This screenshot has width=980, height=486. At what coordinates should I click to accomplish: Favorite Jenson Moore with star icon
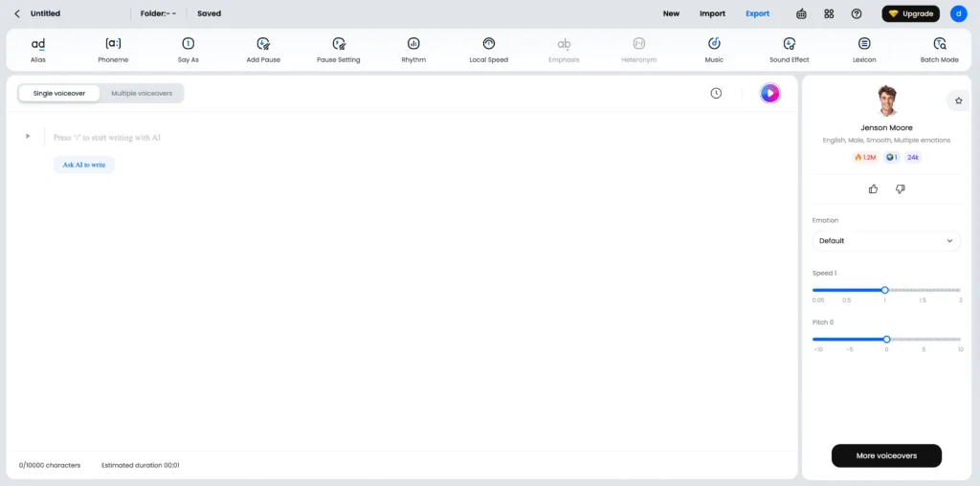(958, 100)
